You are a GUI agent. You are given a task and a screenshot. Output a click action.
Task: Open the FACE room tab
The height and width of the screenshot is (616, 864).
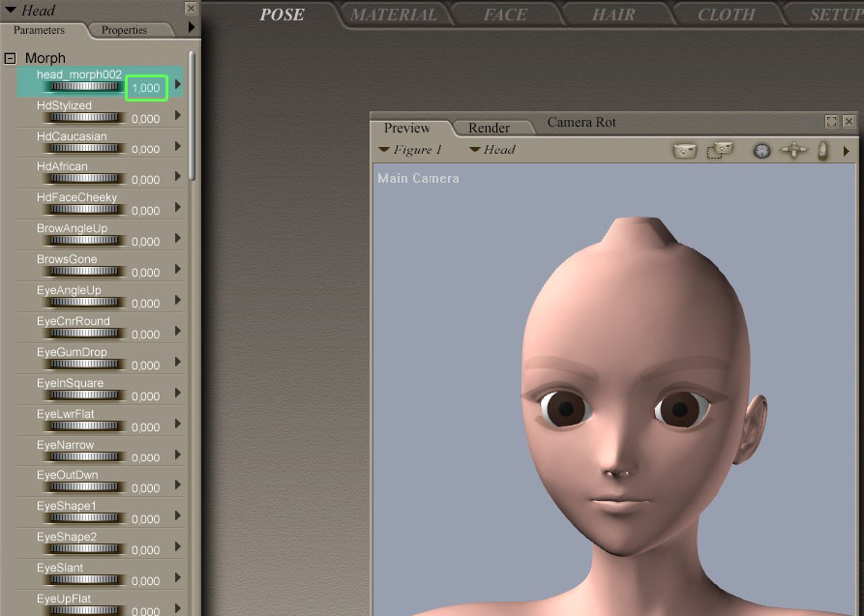pos(505,15)
